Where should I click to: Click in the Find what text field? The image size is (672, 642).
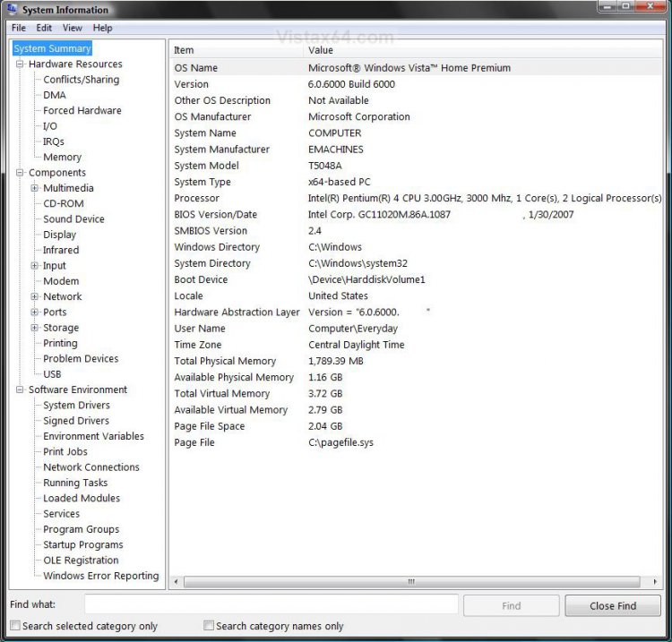(271, 604)
